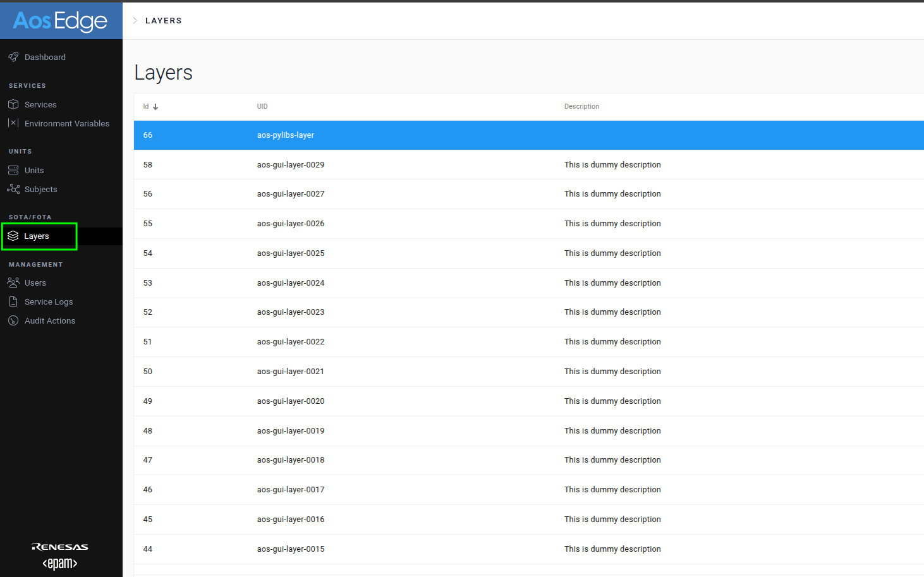Select the Units icon in the sidebar
924x577 pixels.
pyautogui.click(x=13, y=169)
